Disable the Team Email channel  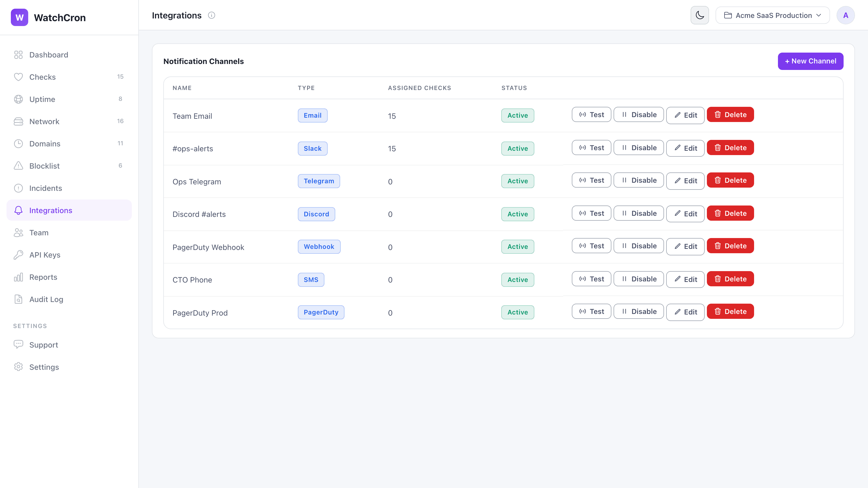(x=639, y=114)
